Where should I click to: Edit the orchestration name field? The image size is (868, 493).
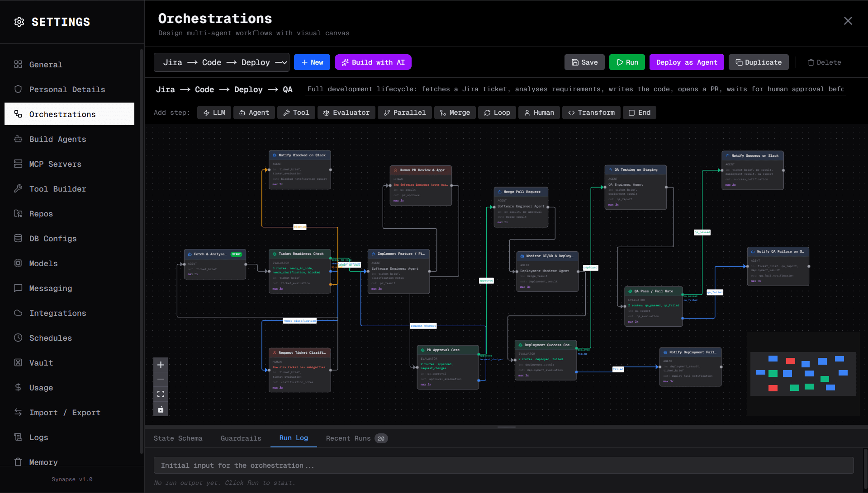[x=226, y=89]
